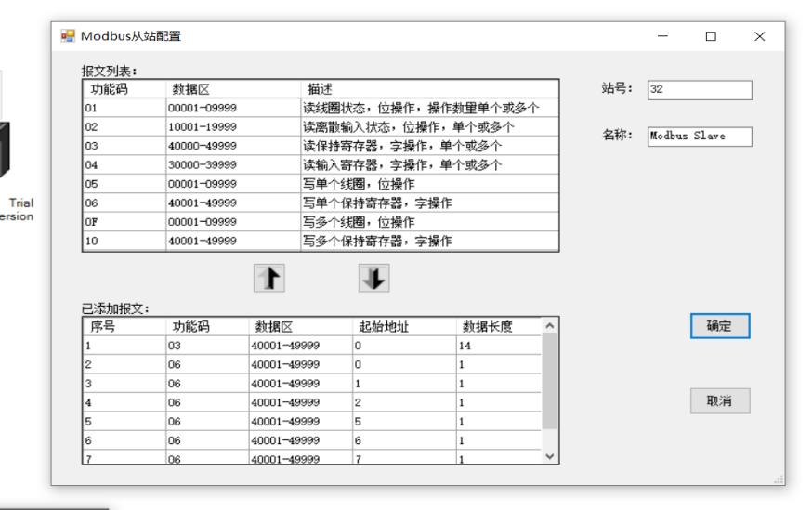The height and width of the screenshot is (510, 812).
Task: Click 读线圈状态 description cell
Action: 429,108
